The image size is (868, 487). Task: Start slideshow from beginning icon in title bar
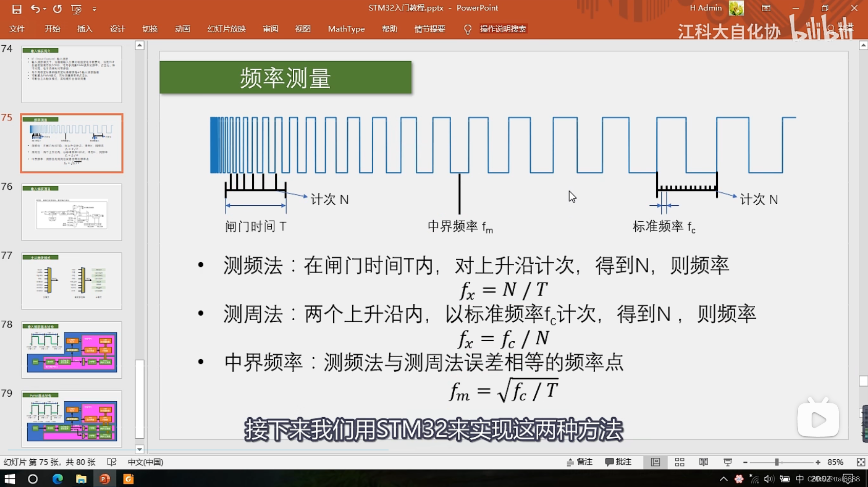76,9
